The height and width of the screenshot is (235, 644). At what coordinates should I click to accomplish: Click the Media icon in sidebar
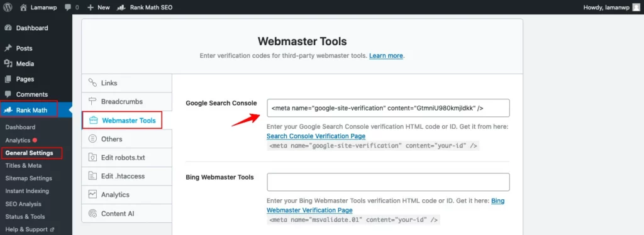8,63
